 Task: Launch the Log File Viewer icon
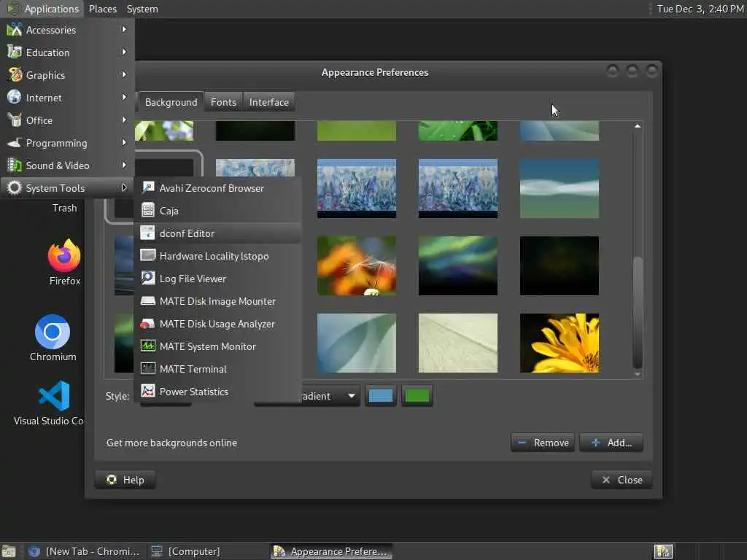tap(147, 278)
